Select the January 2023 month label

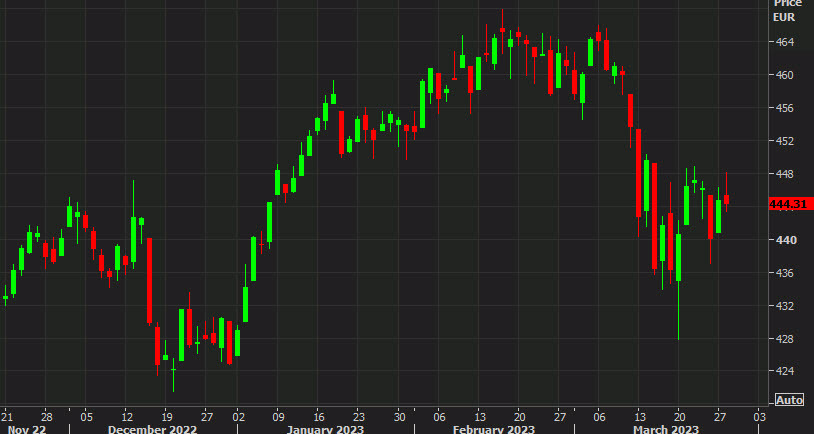click(x=325, y=429)
